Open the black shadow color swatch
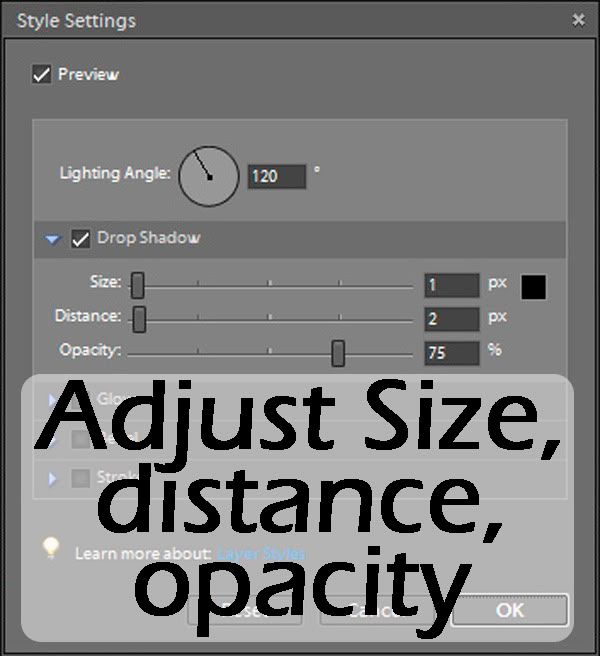The height and width of the screenshot is (656, 600). 533,287
